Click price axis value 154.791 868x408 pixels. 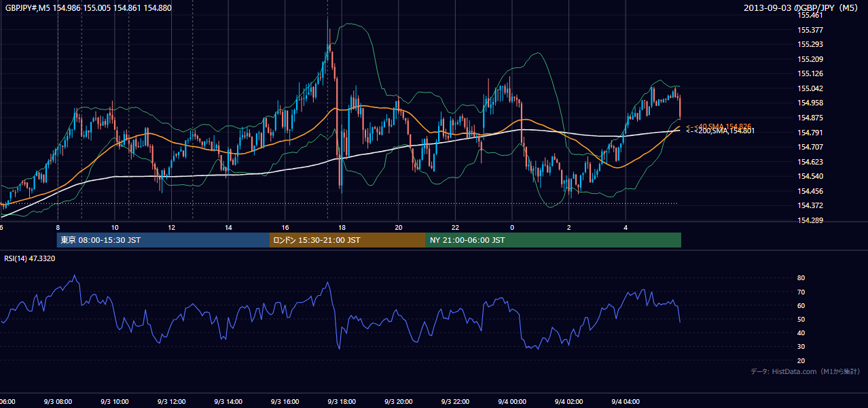click(811, 133)
